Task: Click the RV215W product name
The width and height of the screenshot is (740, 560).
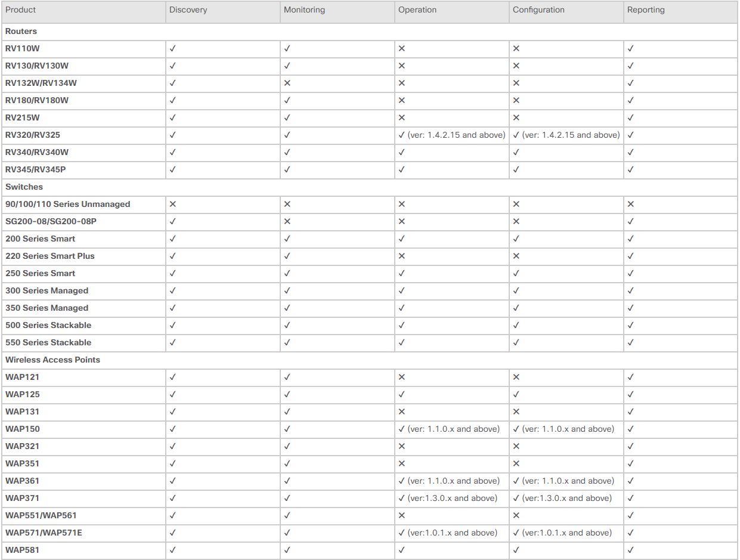Action: click(x=22, y=117)
